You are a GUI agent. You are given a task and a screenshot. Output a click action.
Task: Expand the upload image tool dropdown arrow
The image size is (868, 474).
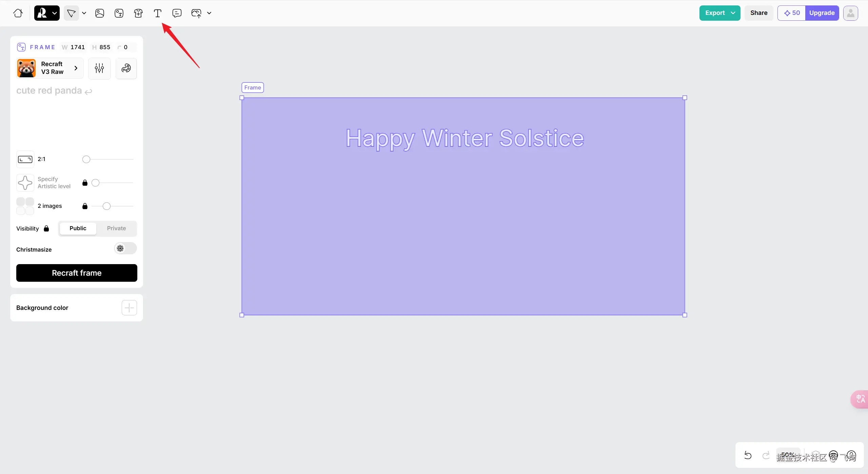tap(209, 13)
